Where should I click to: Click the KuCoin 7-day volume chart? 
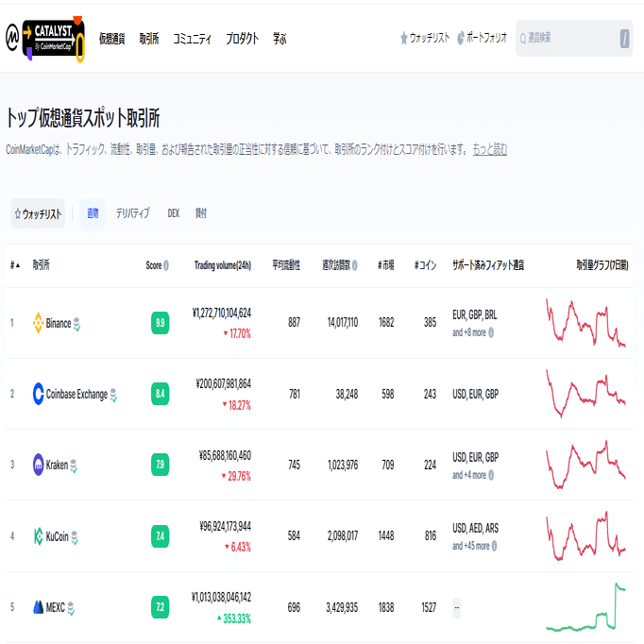coord(585,535)
